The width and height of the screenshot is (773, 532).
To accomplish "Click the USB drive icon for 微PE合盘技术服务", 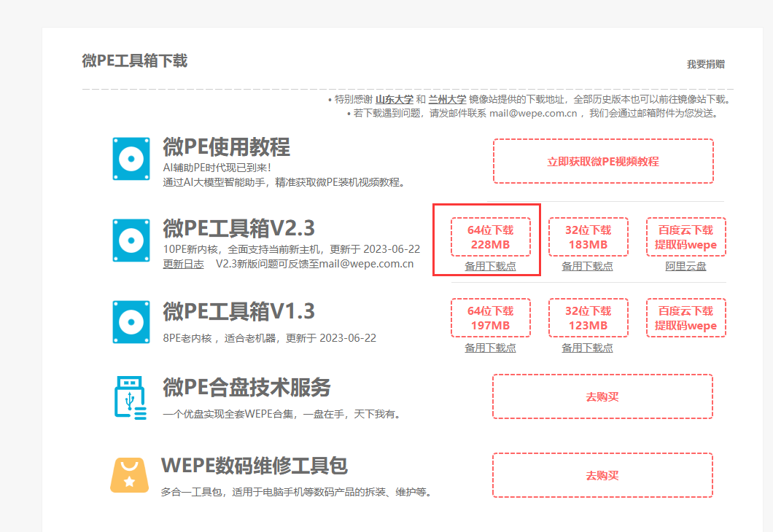I will 131,397.
